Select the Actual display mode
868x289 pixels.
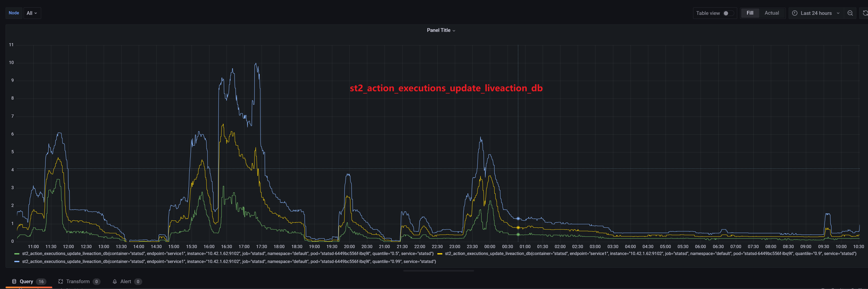[x=771, y=13]
